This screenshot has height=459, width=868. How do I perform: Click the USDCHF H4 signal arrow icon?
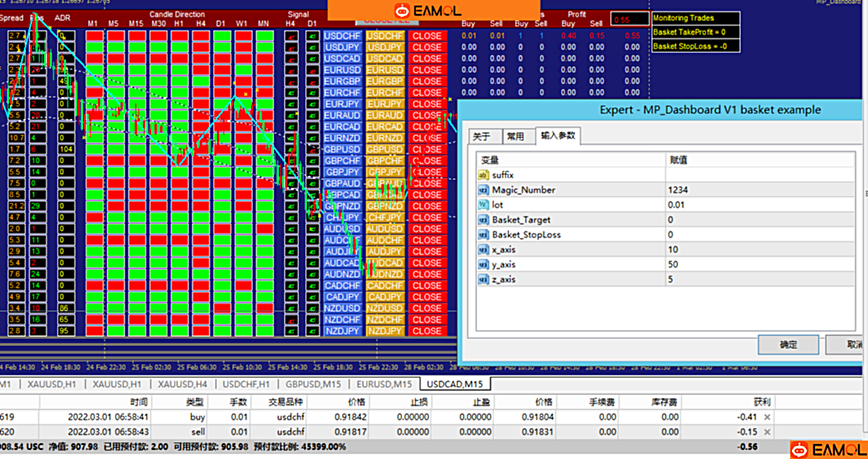[290, 35]
